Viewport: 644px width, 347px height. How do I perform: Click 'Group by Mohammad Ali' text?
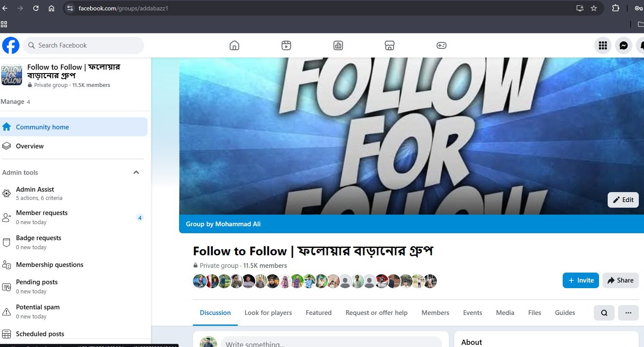pyautogui.click(x=223, y=224)
